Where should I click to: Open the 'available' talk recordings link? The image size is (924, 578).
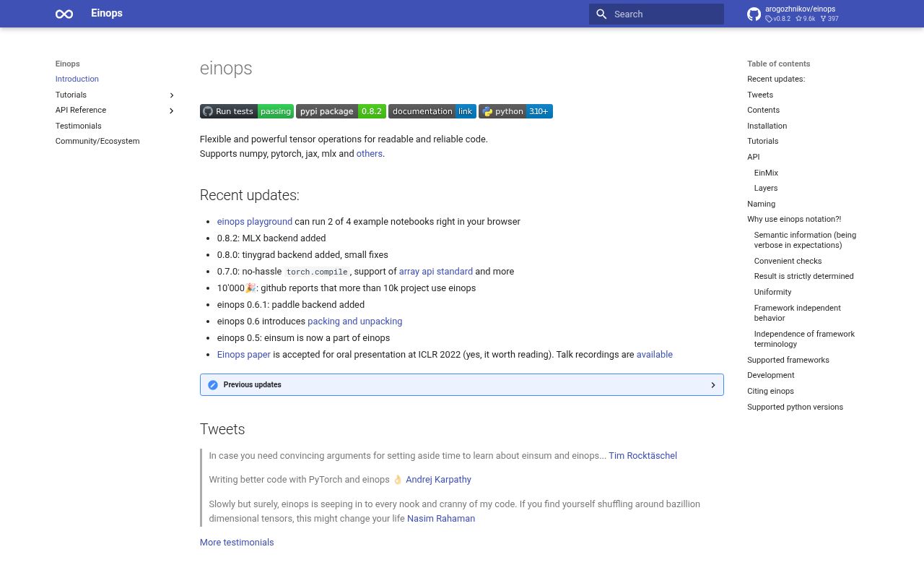coord(655,355)
